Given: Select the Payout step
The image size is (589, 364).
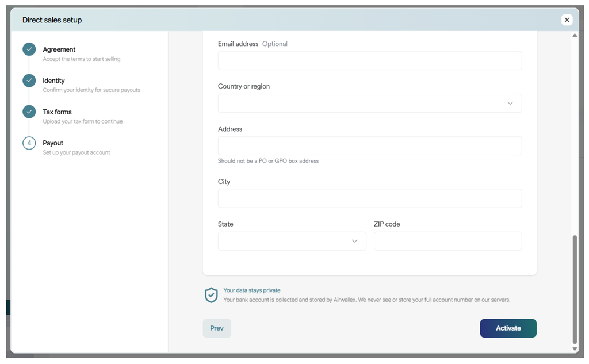Looking at the screenshot, I should tap(53, 143).
